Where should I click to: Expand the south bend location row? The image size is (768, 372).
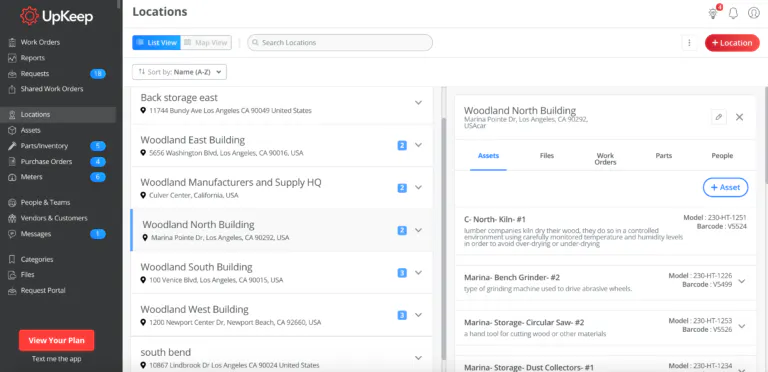coord(418,358)
